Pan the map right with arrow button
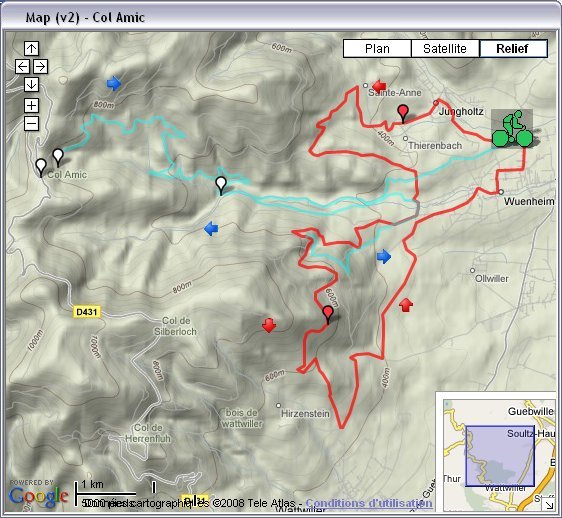Screen dimensions: 562x518 41,67
